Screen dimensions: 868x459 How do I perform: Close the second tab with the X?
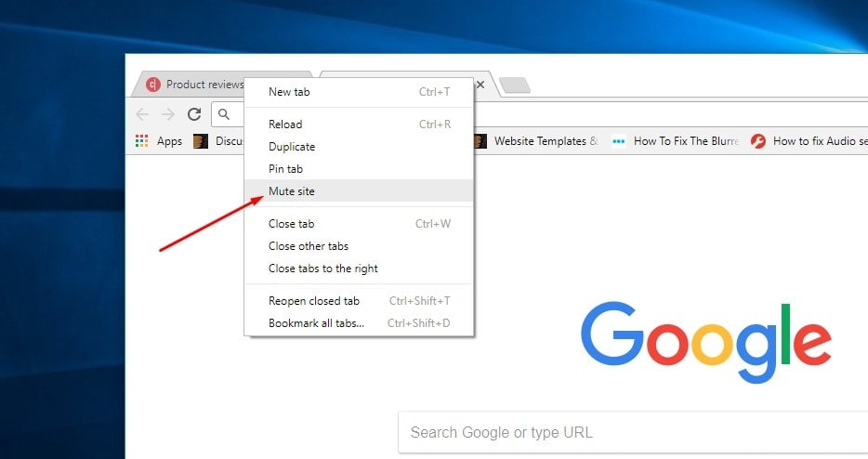pos(480,85)
